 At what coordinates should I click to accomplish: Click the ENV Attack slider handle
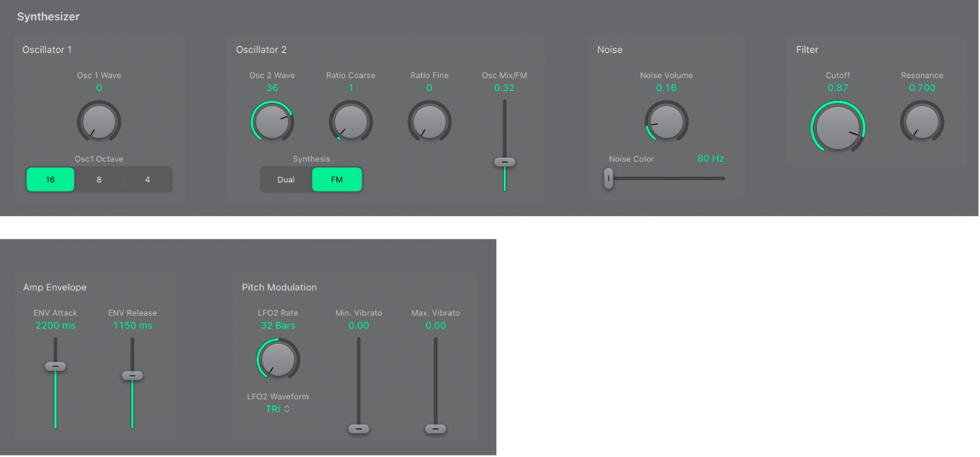tap(56, 365)
